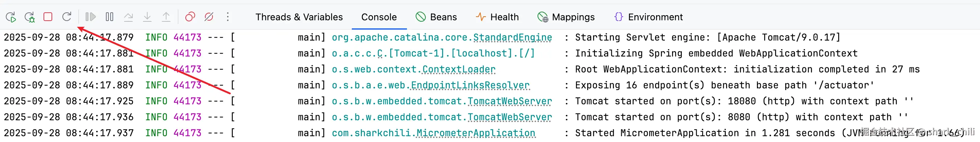Open the three-dot more debugger options menu
Image resolution: width=980 pixels, height=142 pixels.
tap(227, 17)
